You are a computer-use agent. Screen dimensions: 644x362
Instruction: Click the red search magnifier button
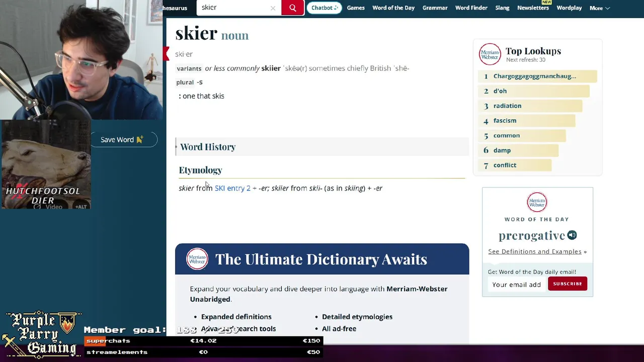click(292, 8)
